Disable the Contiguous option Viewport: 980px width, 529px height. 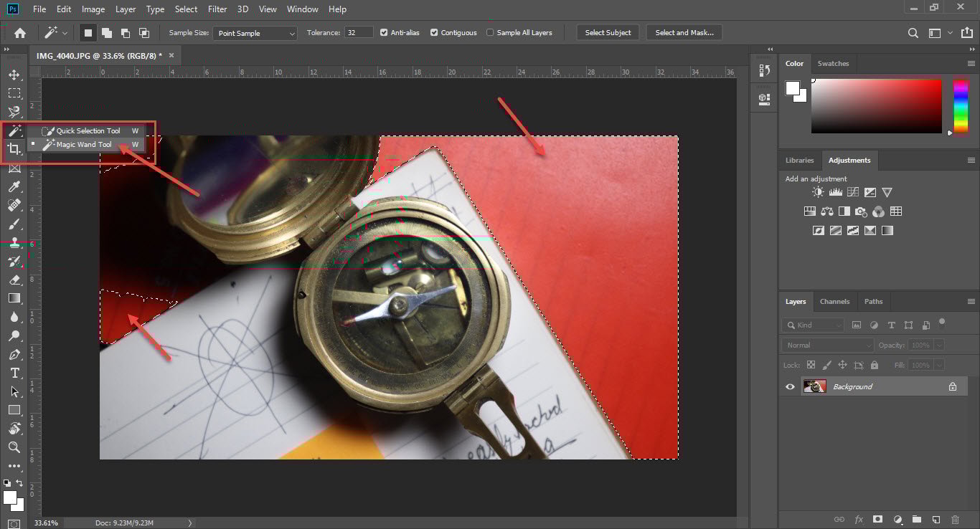(x=434, y=32)
